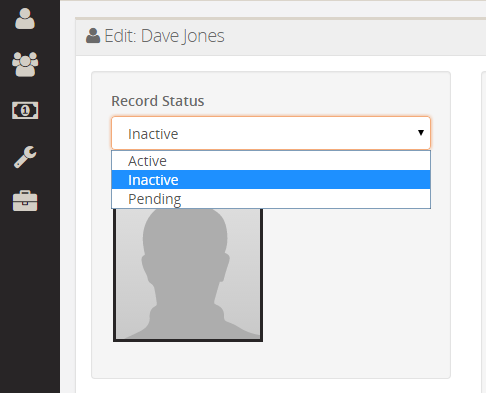The width and height of the screenshot is (486, 393).
Task: Click the Record Status label
Action: (x=158, y=101)
